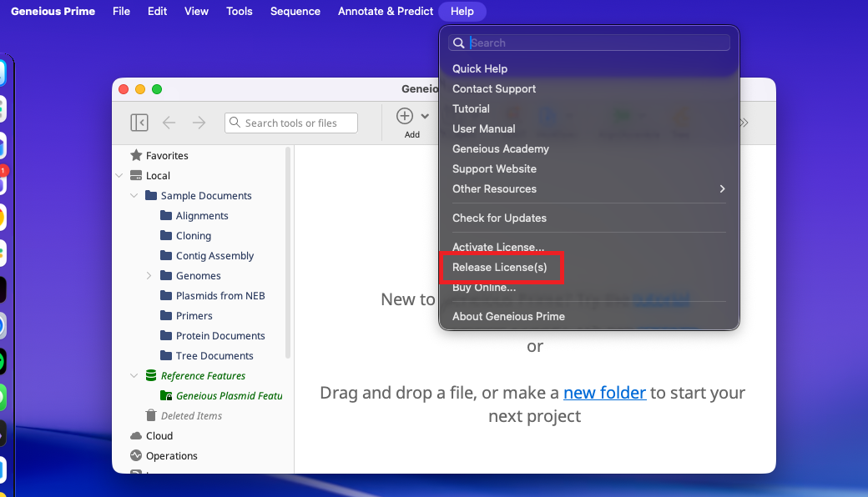Click the Genomes folder icon
868x497 pixels.
[166, 274]
